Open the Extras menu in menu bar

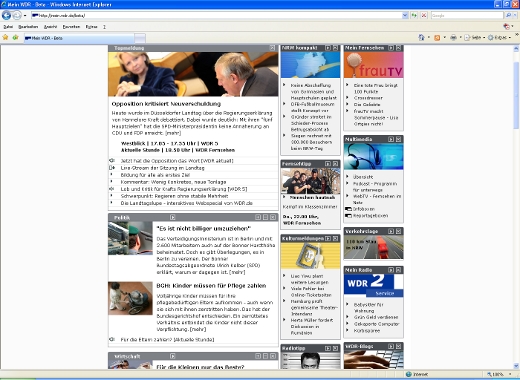coord(91,27)
